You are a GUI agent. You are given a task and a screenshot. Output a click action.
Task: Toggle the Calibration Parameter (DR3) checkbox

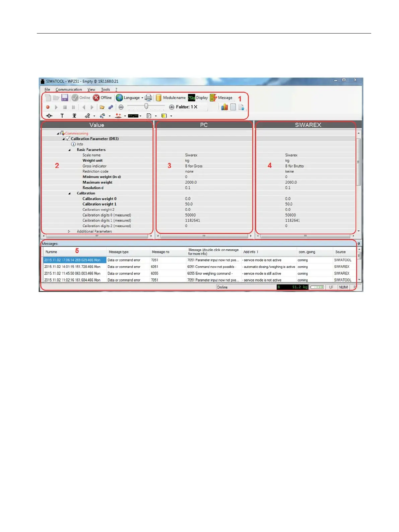point(68,139)
